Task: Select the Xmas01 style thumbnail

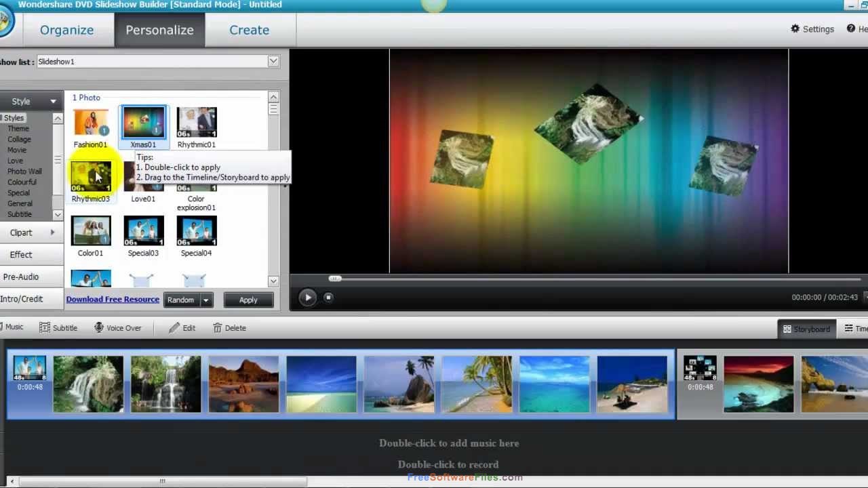Action: tap(143, 123)
